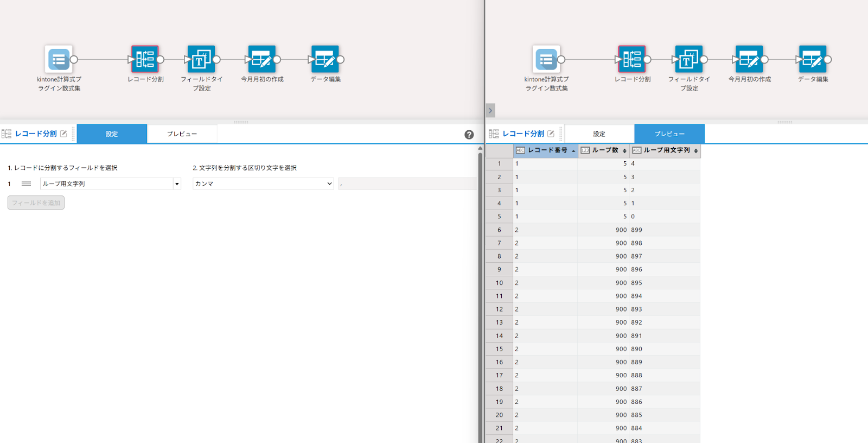Expand the collapsed side panel arrow
Screen dimensions: 868x443
click(x=490, y=111)
